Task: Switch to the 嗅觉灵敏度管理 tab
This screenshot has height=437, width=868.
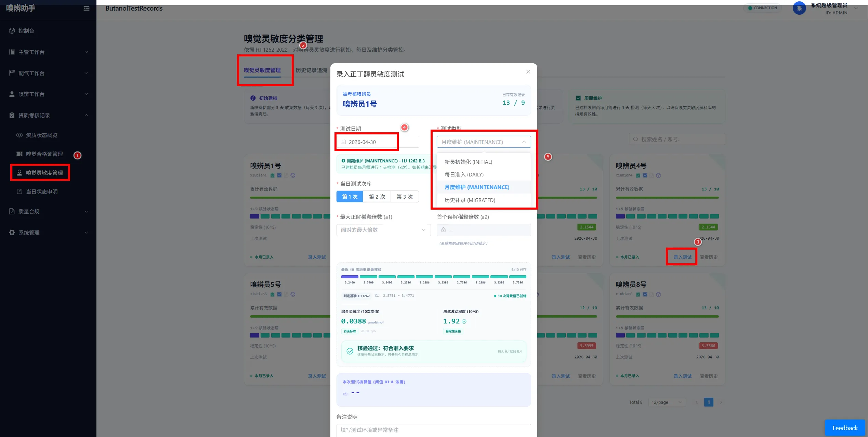Action: coord(262,70)
